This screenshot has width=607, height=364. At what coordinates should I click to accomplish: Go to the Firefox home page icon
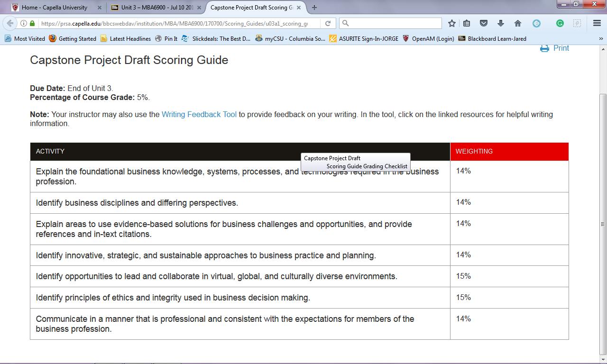(x=518, y=23)
